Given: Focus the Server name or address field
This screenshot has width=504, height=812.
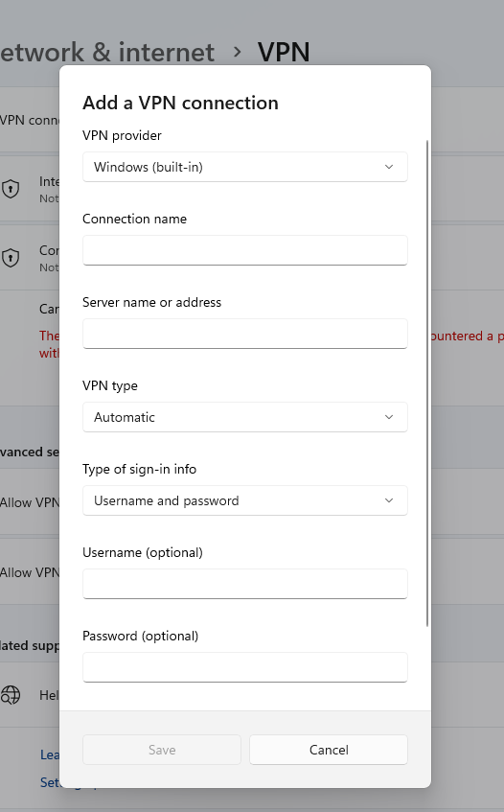Looking at the screenshot, I should [x=244, y=334].
